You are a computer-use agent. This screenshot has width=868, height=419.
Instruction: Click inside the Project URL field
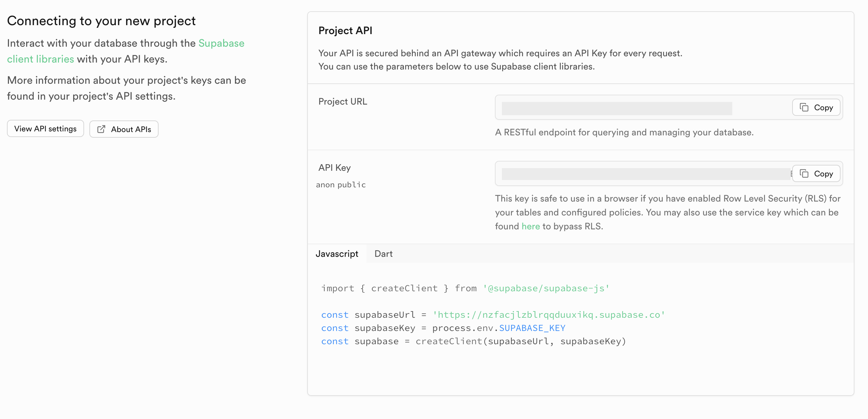click(617, 109)
